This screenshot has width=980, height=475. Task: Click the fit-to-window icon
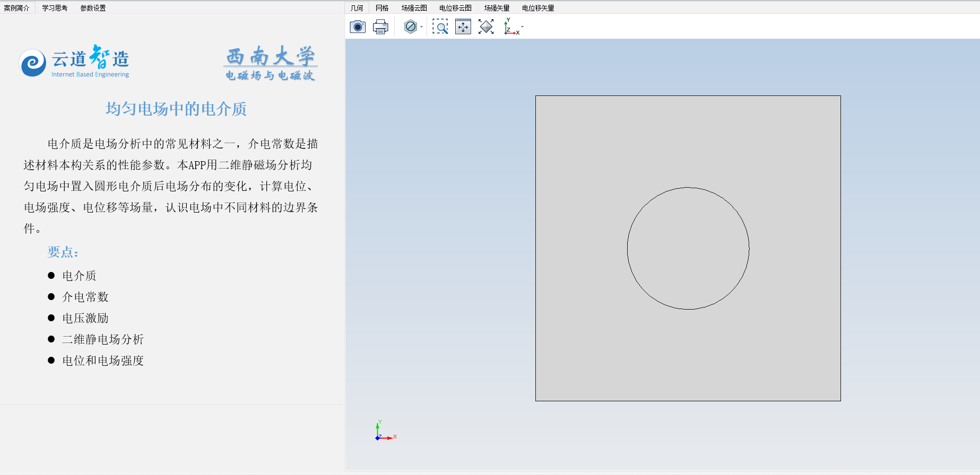pos(486,27)
